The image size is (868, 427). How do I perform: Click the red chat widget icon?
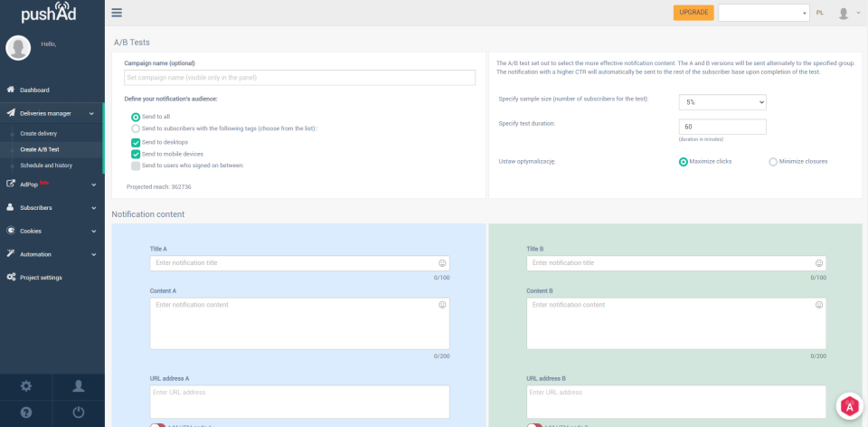(850, 406)
